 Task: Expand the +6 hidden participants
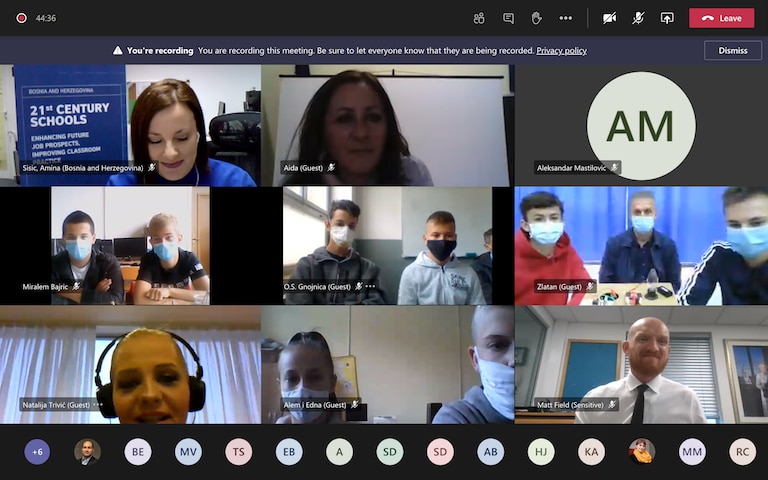tap(37, 452)
